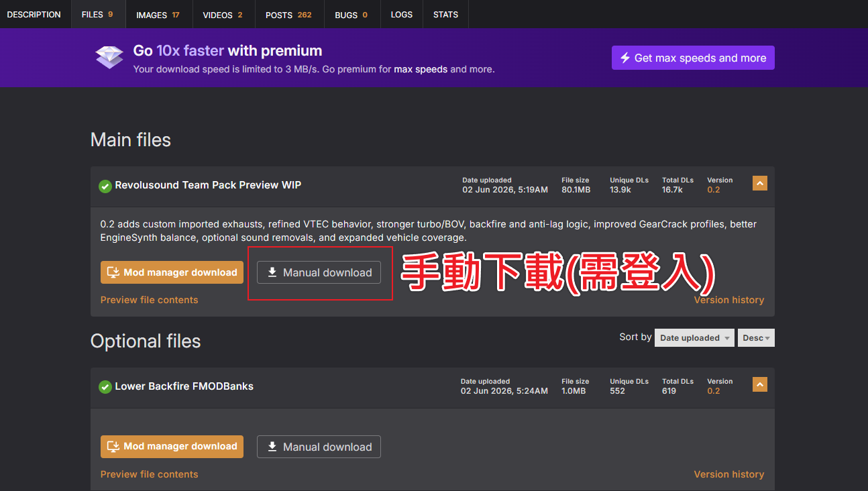Screen dimensions: 868x491
Task: Open Preview file contents for Lower Backfire FMODBanks
Action: (x=149, y=474)
